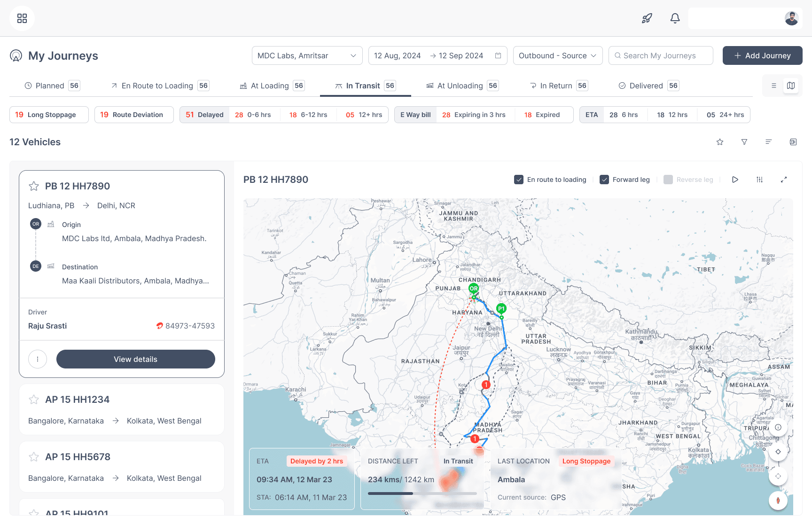Switch to At Unloading tab
Viewport: 812px width, 525px height.
(462, 86)
